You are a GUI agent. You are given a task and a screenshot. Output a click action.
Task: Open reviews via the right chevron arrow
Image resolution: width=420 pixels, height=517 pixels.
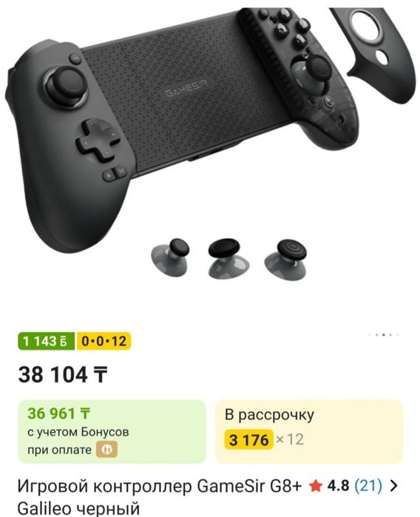click(x=393, y=486)
